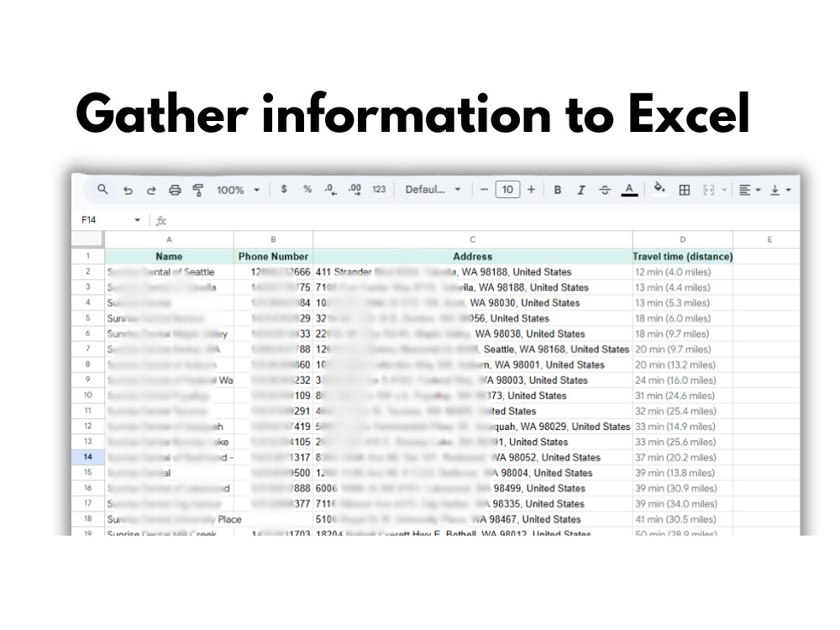Format as currency with dollar icon
840x630 pixels.
[x=284, y=189]
